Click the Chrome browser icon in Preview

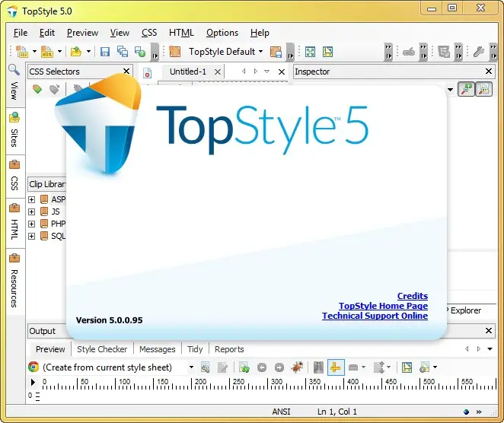33,367
